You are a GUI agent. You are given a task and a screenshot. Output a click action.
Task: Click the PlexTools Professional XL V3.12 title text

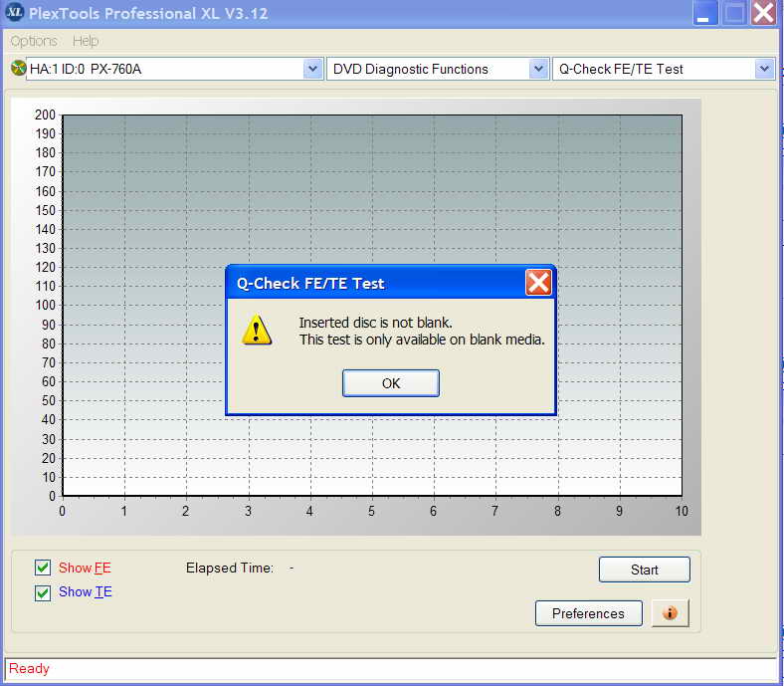pos(148,13)
